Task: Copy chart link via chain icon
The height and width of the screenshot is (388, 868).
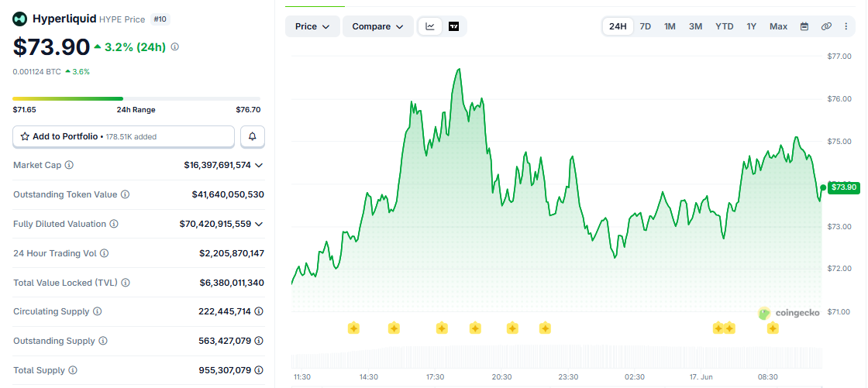Action: click(826, 26)
